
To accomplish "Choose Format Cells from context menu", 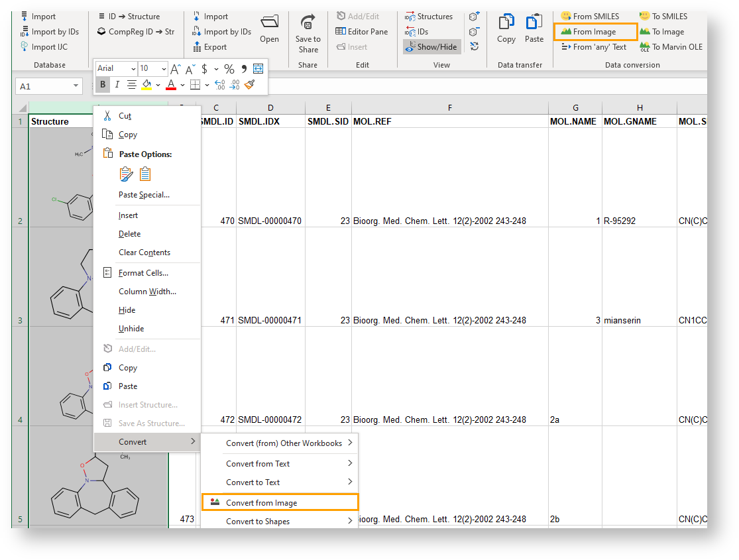I will coord(143,273).
